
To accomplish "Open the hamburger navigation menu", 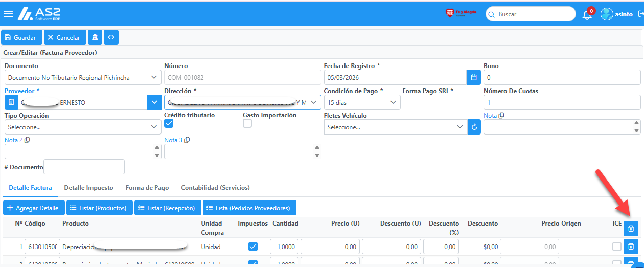I will click(x=8, y=14).
